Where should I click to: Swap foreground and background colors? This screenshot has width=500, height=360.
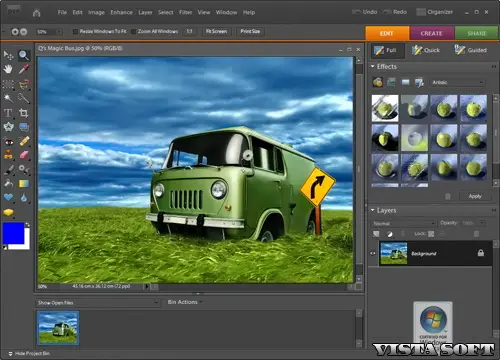(x=27, y=225)
